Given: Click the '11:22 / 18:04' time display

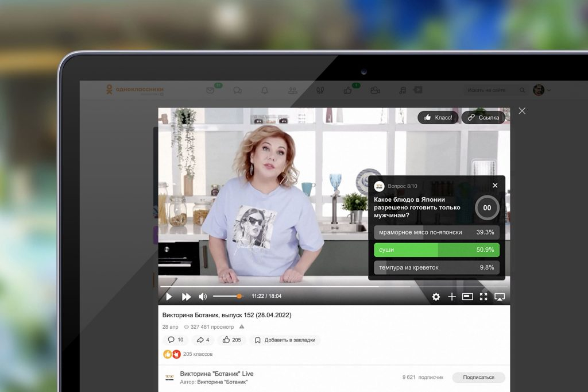Looking at the screenshot, I should point(266,296).
